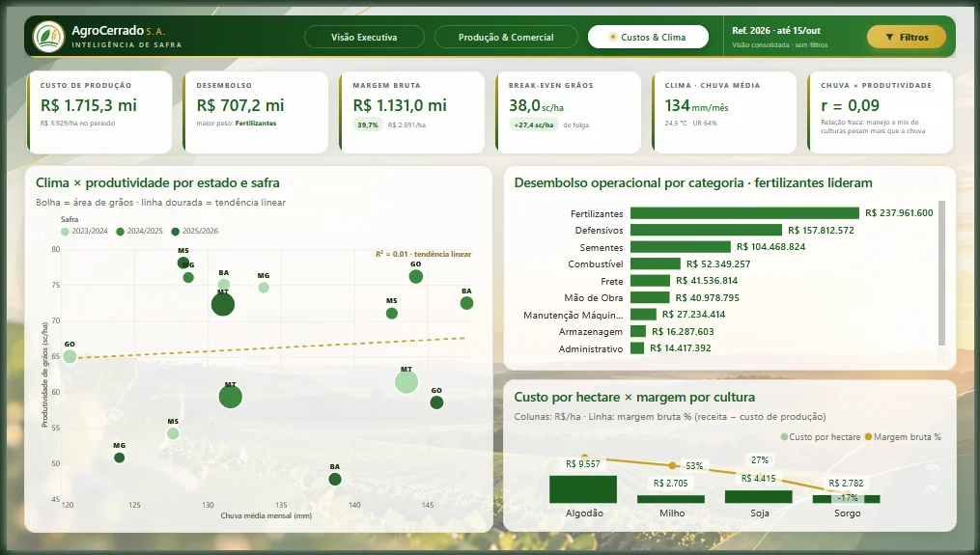
Task: Switch to Produção & Comercial tab
Action: (x=506, y=37)
